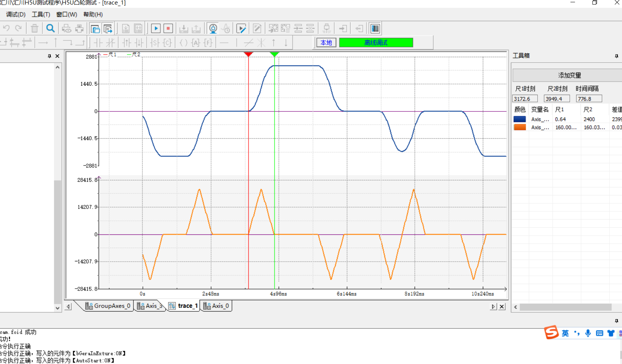
Task: Insert set [S] coil icon
Action: [x=155, y=42]
